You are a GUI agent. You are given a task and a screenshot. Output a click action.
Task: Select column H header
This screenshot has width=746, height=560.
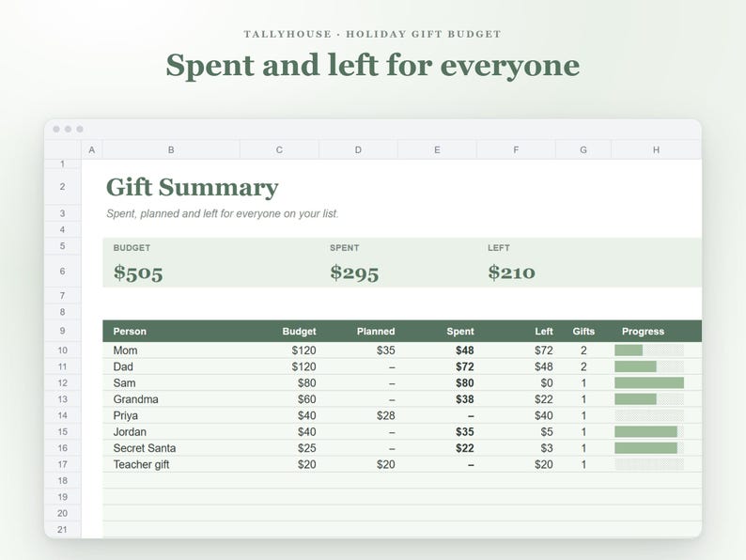656,150
